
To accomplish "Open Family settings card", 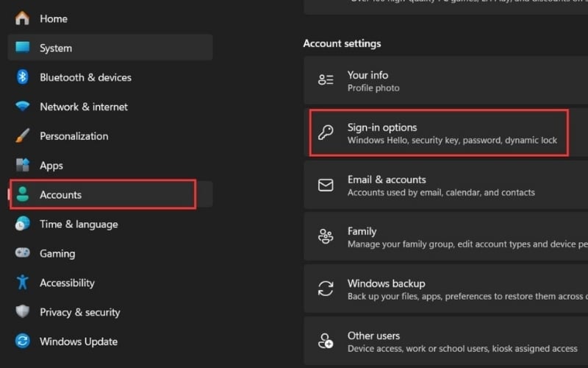I will point(446,236).
